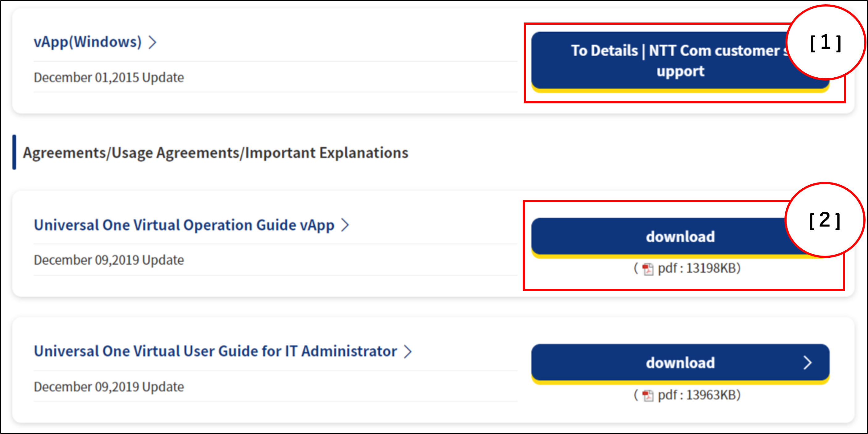The image size is (868, 434).
Task: Click the pdf : 13198KB size label
Action: pyautogui.click(x=699, y=268)
